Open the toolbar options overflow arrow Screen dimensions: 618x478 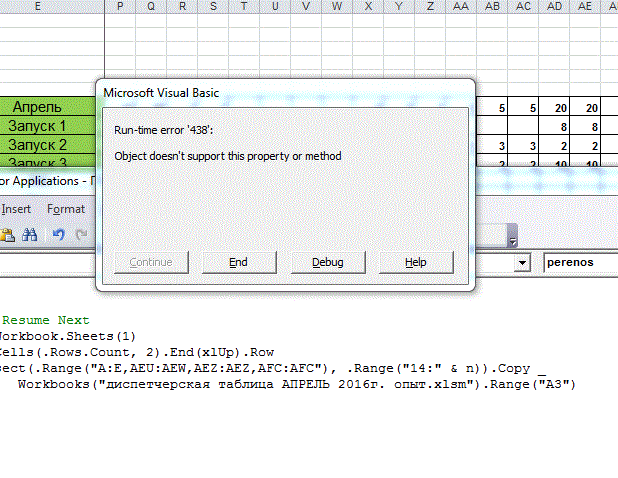click(x=512, y=241)
